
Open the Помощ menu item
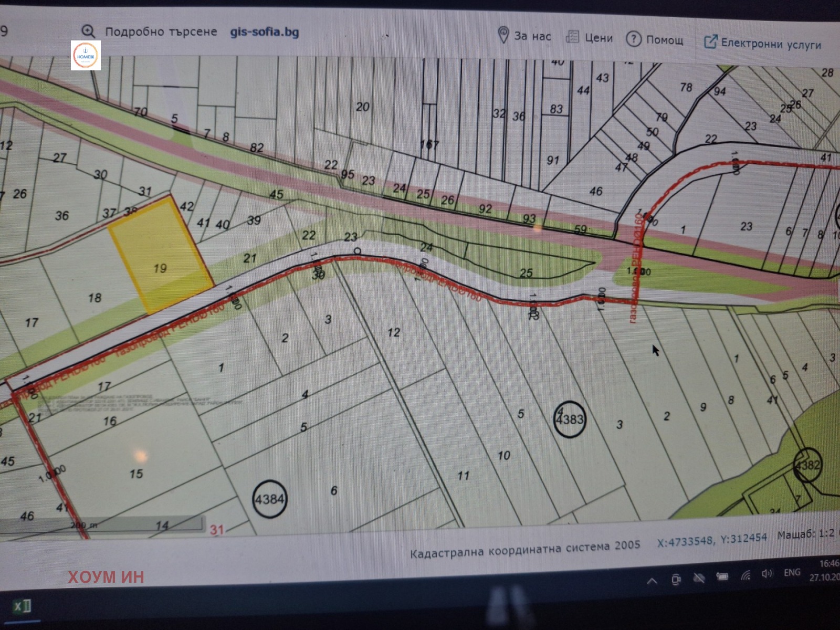tap(665, 40)
